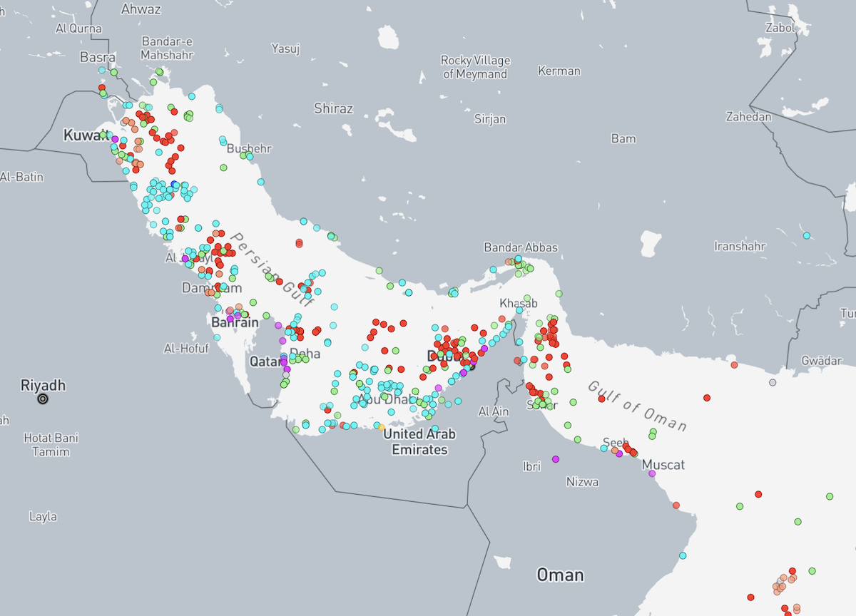
Task: Select the yellow vessel dot below Abu Dhabi
Action: point(382,428)
